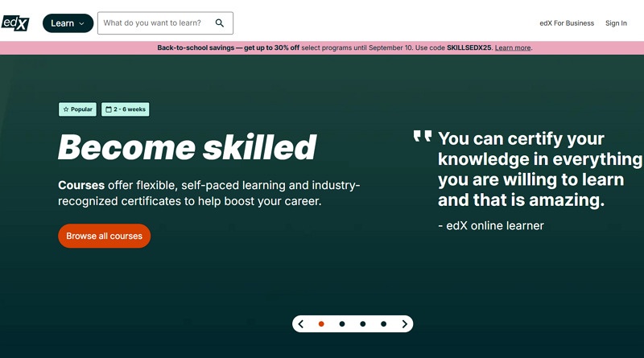Click Sign In

[616, 23]
